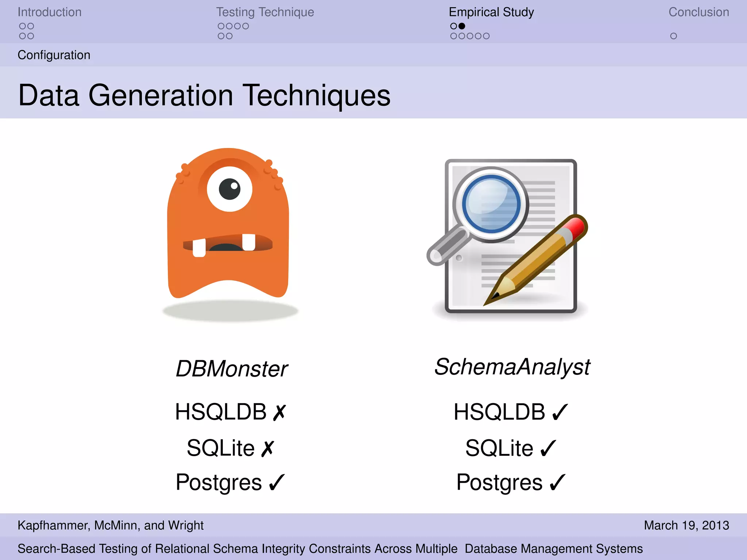Click authors 'Kapfhammer, McMinn, and Wright' footer
Viewport: 747px width, 560px height.
point(111,525)
